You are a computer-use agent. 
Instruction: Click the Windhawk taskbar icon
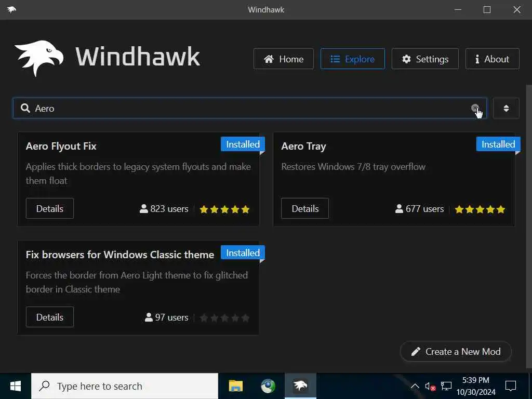click(300, 386)
